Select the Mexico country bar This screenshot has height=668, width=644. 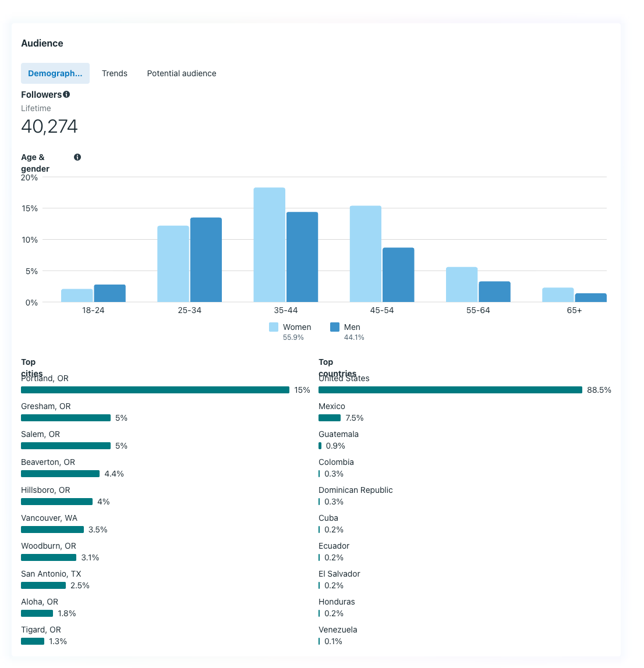tap(330, 418)
